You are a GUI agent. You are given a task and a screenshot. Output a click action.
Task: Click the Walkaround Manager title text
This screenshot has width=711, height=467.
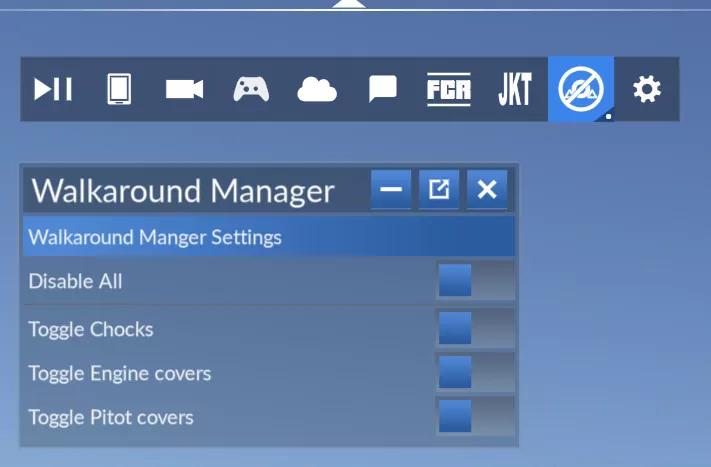point(183,190)
